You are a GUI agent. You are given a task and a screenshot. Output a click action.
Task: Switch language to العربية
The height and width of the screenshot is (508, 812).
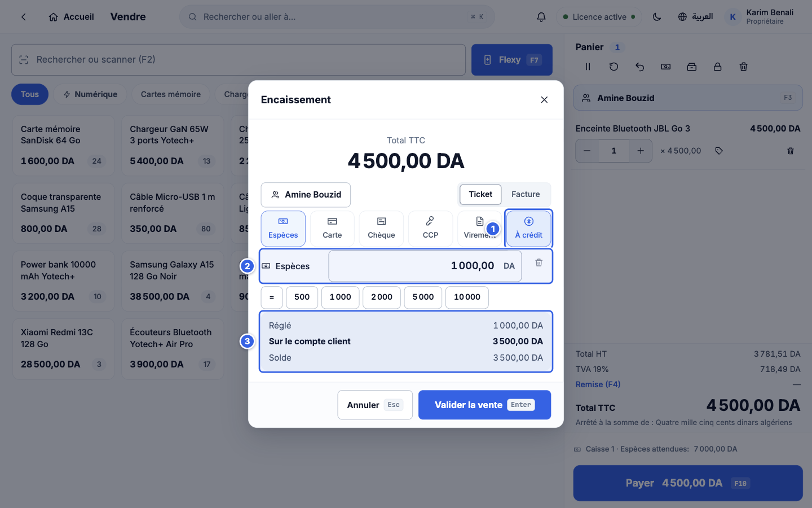tap(695, 17)
